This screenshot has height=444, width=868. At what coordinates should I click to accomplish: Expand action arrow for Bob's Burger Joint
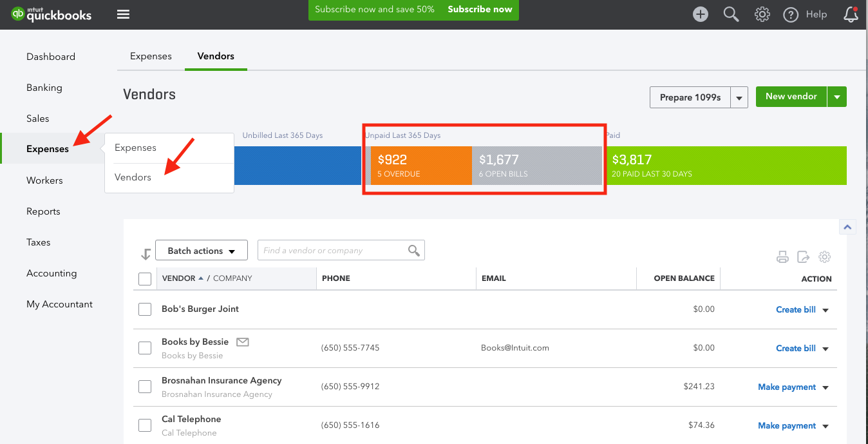tap(826, 310)
